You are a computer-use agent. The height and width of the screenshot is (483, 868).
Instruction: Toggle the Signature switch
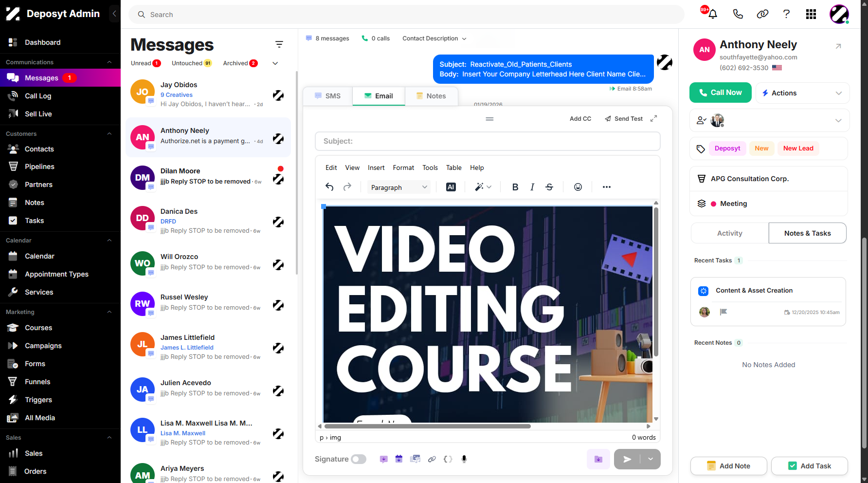(x=359, y=459)
